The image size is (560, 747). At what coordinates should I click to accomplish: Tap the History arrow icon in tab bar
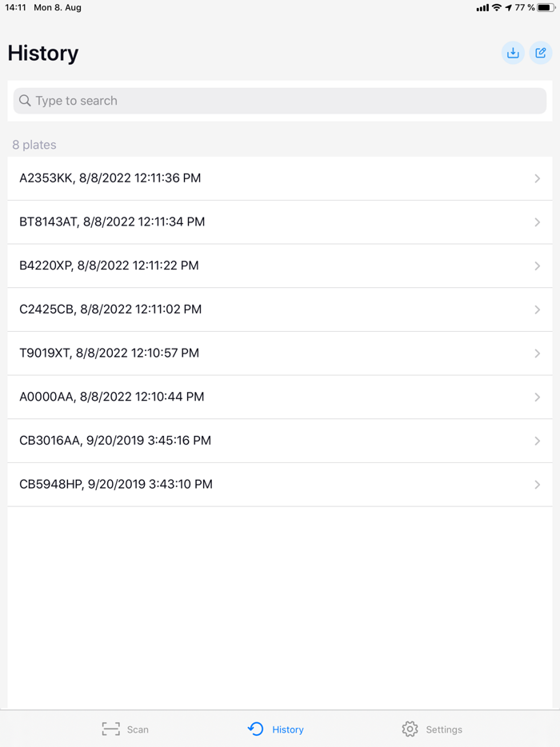[254, 729]
